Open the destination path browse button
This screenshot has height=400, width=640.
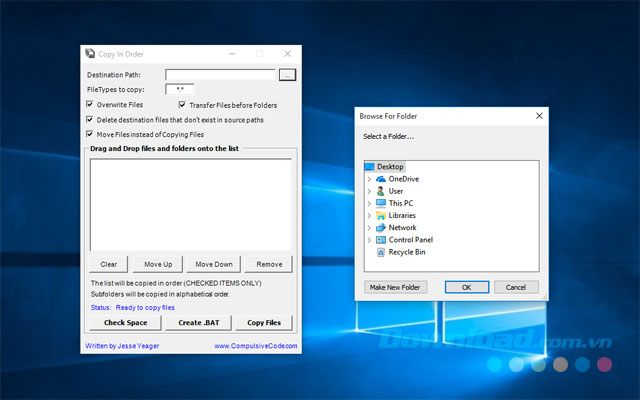287,75
